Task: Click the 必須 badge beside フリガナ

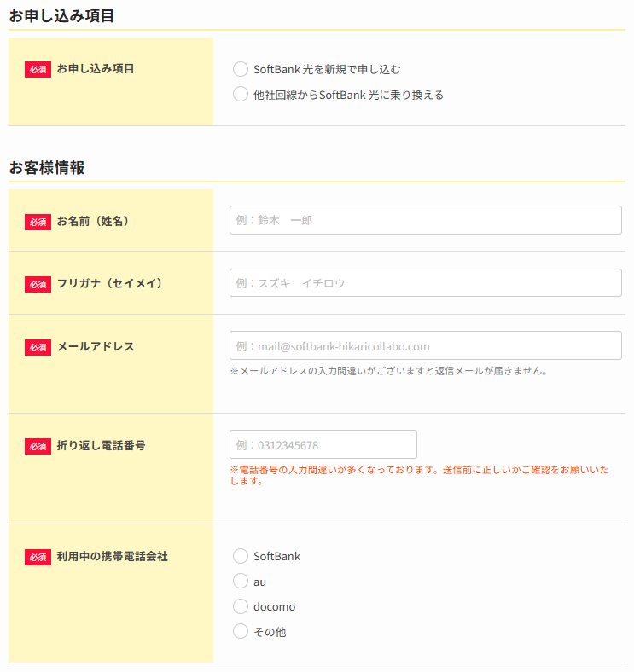Action: tap(38, 285)
